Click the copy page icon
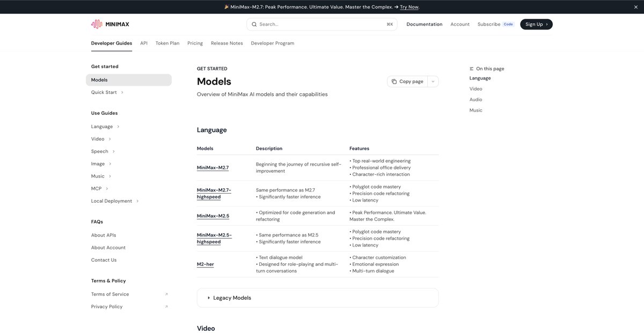The image size is (644, 333). click(394, 82)
